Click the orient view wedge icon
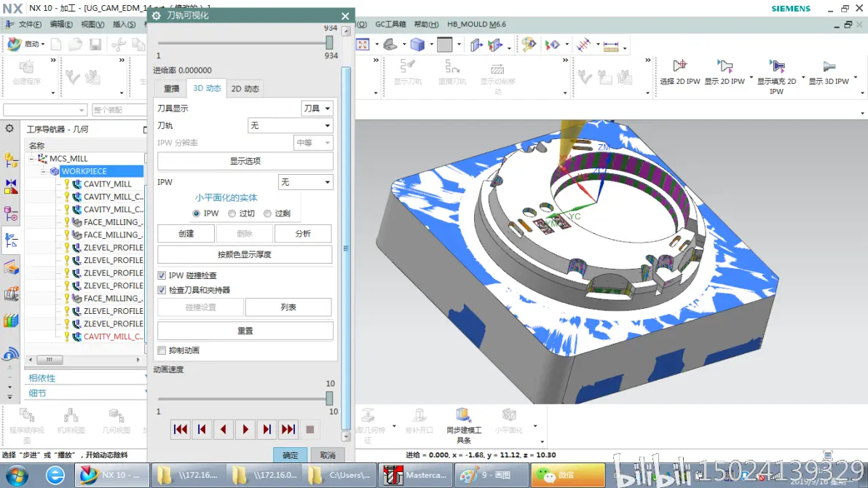The image size is (868, 488). tap(390, 44)
